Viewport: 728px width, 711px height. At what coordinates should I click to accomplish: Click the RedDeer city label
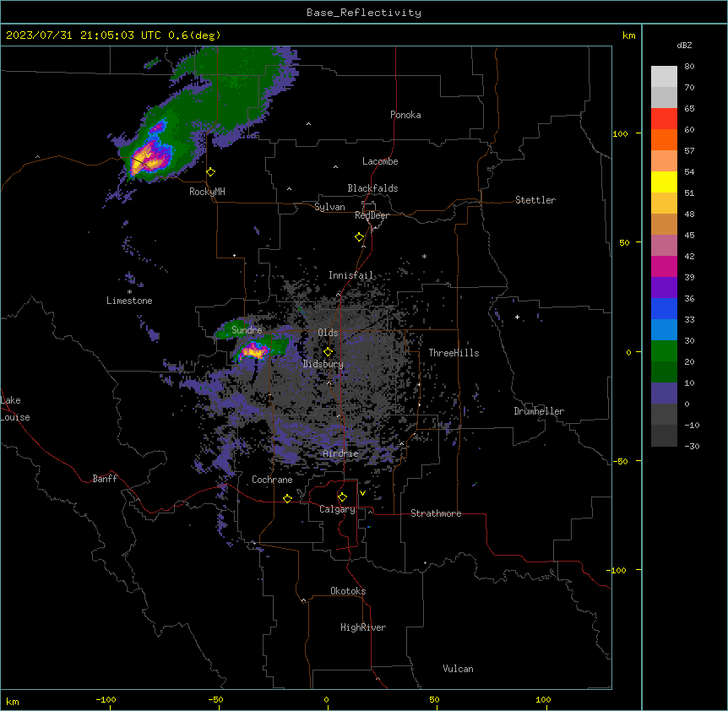pos(372,215)
